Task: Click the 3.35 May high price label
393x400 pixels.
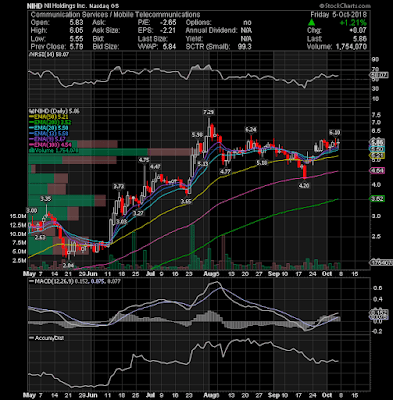Action: [x=46, y=199]
